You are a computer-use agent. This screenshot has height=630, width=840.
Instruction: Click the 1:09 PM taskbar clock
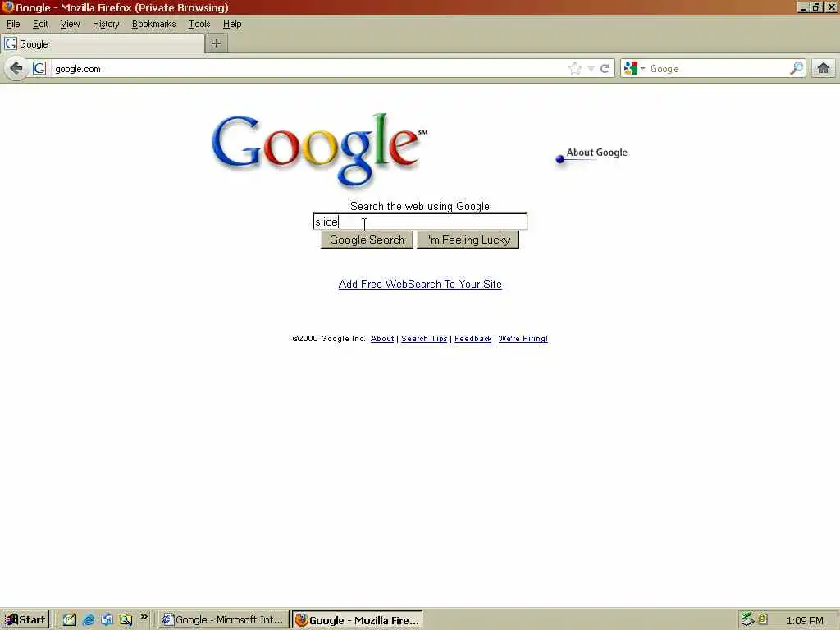point(805,620)
